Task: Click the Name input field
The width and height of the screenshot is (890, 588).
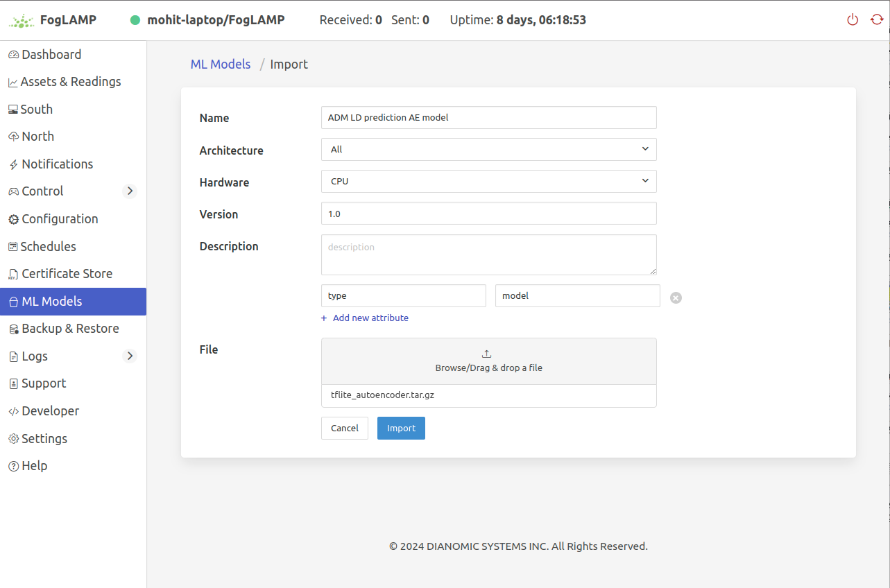Action: (x=488, y=118)
